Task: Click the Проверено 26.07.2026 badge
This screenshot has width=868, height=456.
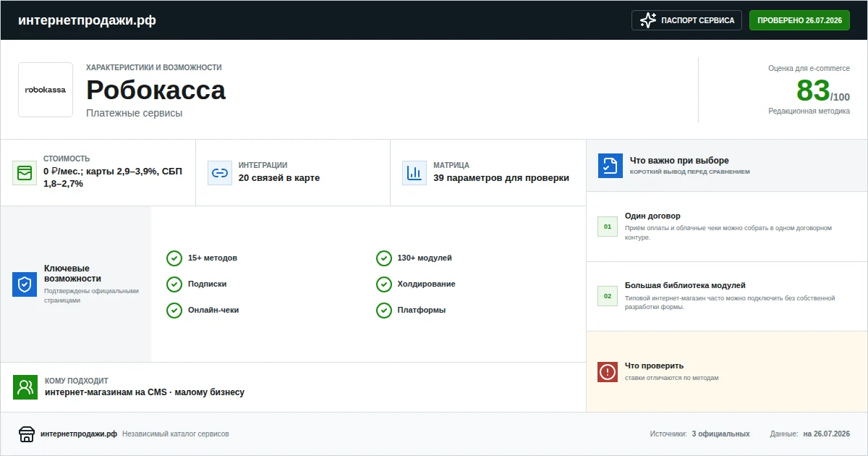Action: (799, 20)
